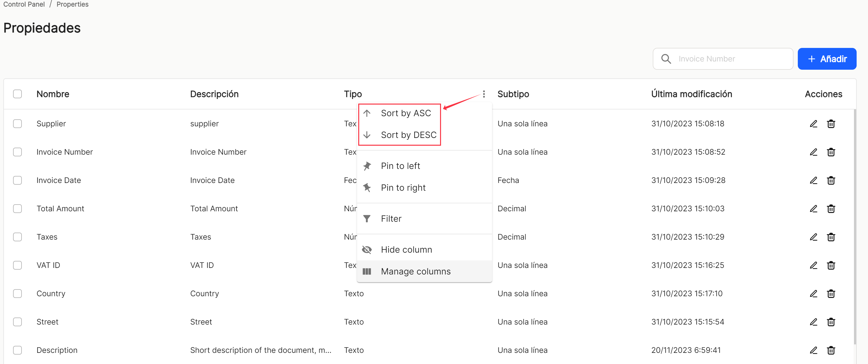Sort by the Nombre column header

[x=53, y=94]
